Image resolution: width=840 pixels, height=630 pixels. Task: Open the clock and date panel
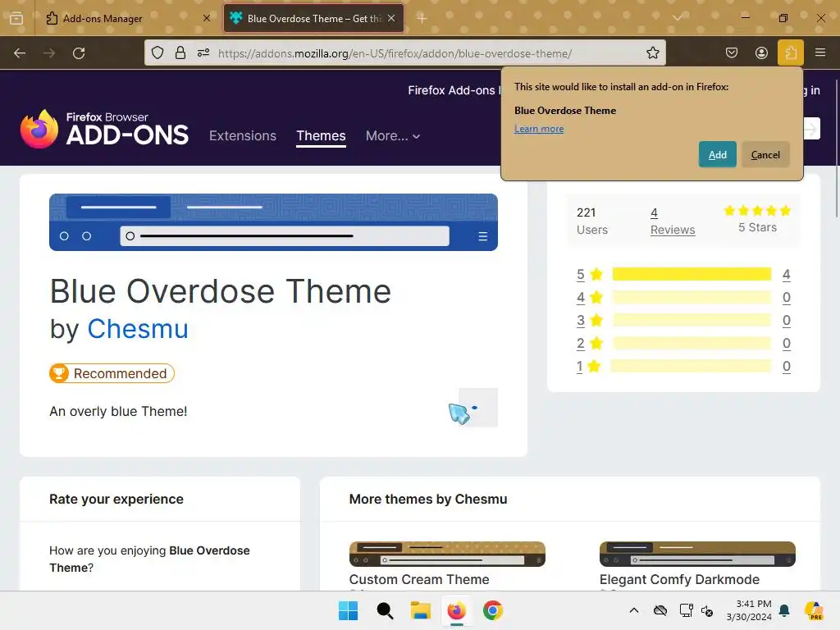pos(749,610)
